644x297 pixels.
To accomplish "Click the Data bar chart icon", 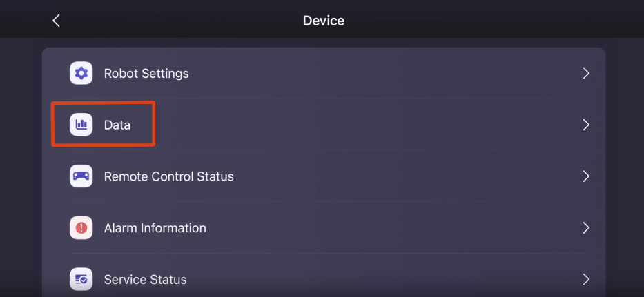I will tap(81, 125).
